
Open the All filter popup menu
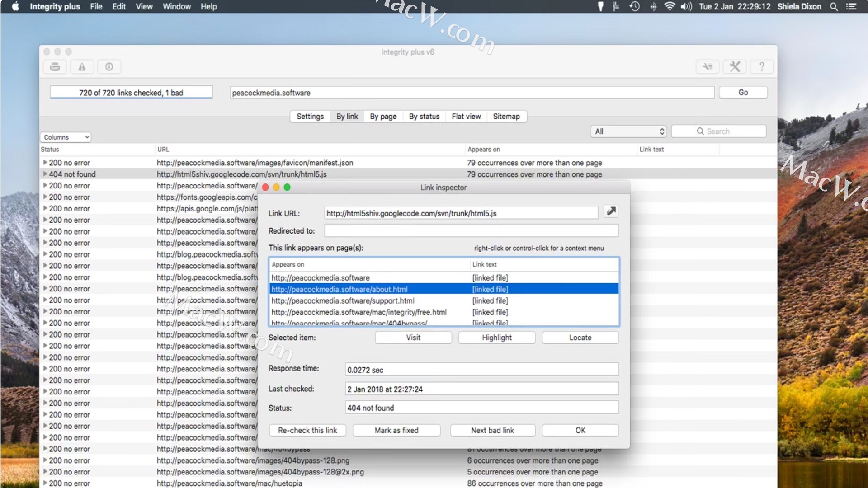point(629,131)
